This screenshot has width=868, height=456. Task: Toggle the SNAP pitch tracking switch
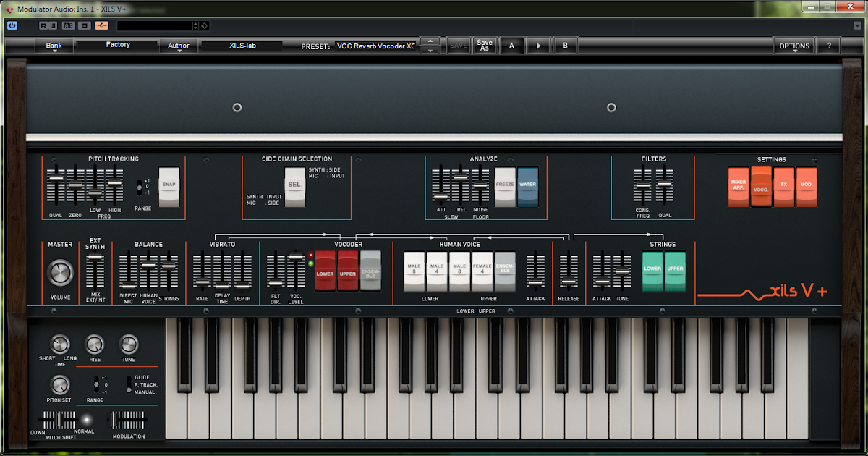169,187
